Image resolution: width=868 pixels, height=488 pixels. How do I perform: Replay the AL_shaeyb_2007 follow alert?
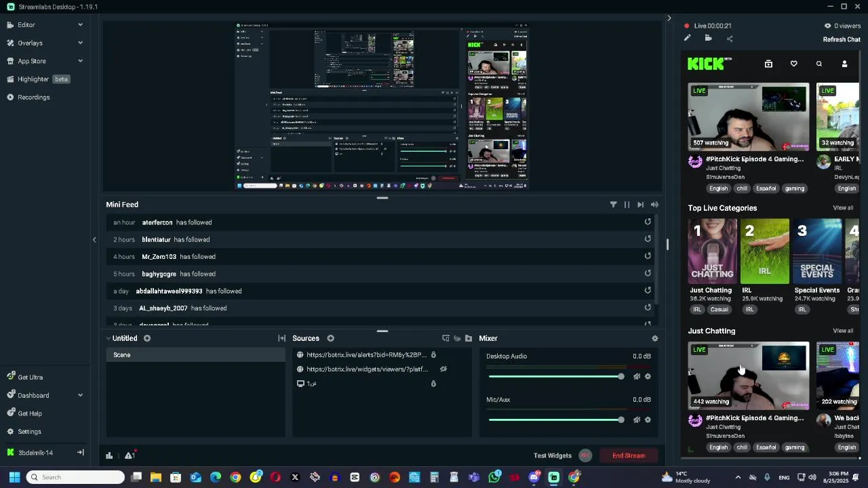coord(648,307)
